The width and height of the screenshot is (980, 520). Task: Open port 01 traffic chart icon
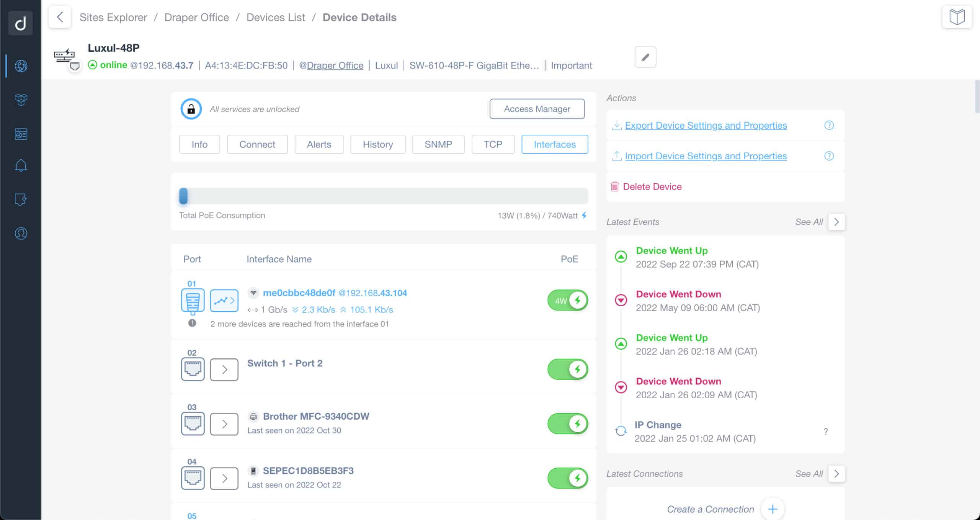coord(224,301)
